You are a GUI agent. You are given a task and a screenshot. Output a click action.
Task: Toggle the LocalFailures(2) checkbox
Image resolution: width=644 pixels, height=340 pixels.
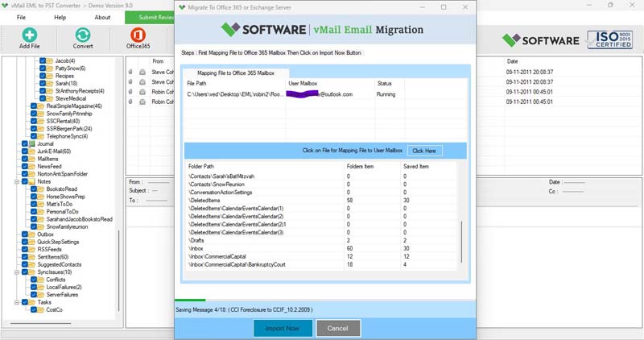[x=34, y=287]
